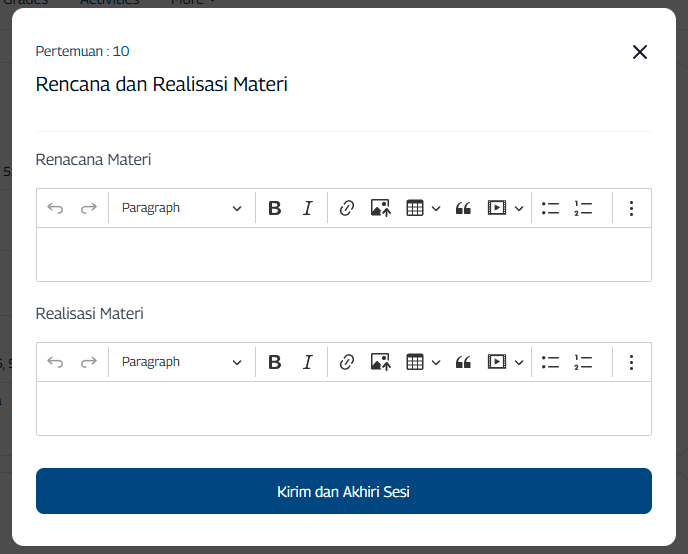The width and height of the screenshot is (688, 554).
Task: Add block quote in Renacana Materi editor
Action: [x=463, y=208]
